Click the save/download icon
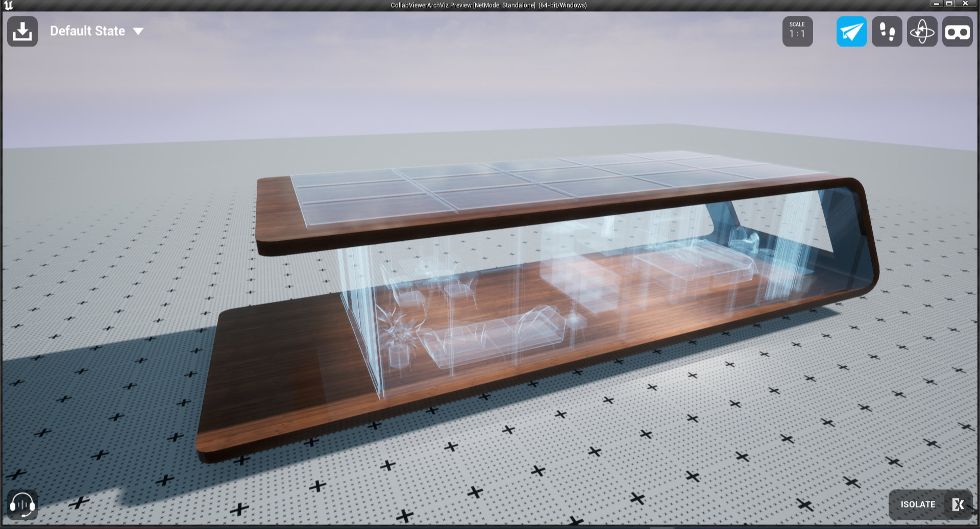The image size is (980, 529). pyautogui.click(x=22, y=31)
